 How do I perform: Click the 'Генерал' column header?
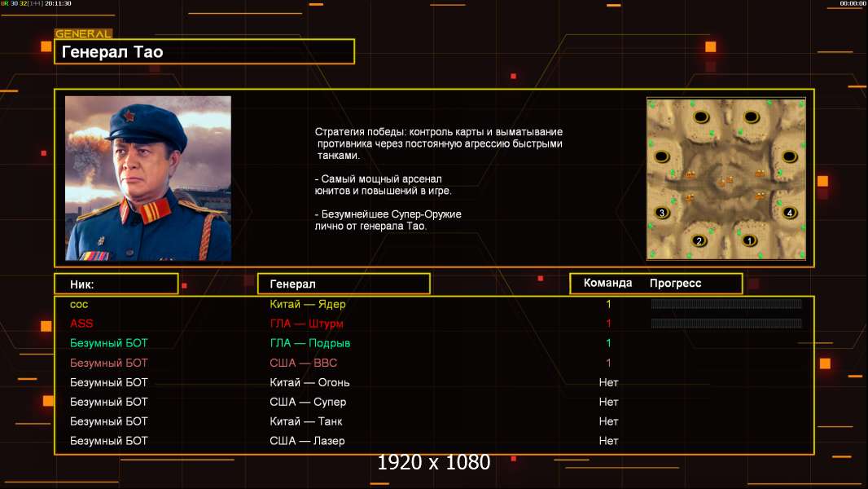click(x=344, y=284)
